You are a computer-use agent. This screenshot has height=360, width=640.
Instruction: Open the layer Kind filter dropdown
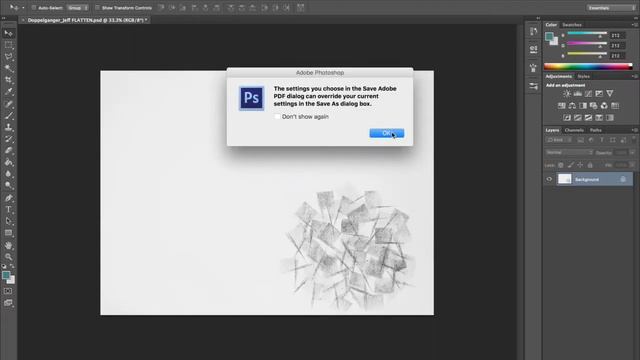point(560,140)
